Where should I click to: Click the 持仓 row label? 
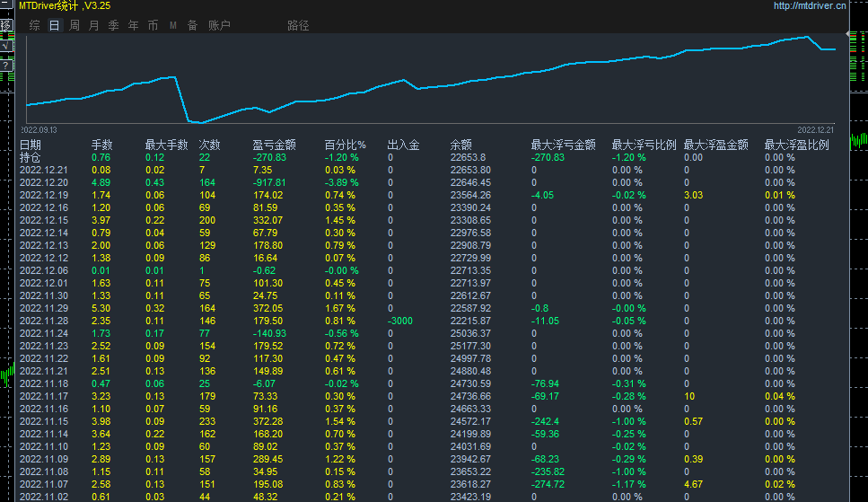pos(31,157)
